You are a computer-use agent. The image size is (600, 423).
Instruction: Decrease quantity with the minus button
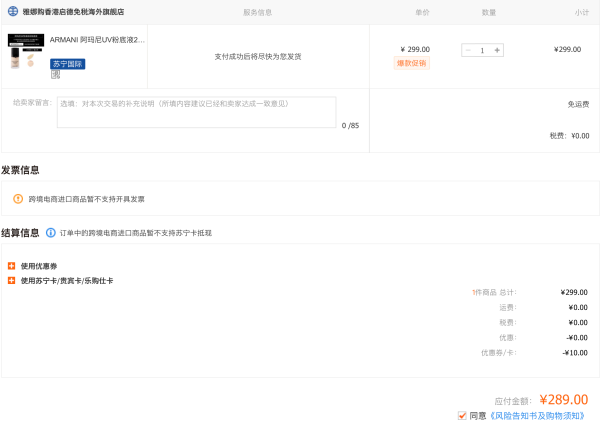point(468,50)
